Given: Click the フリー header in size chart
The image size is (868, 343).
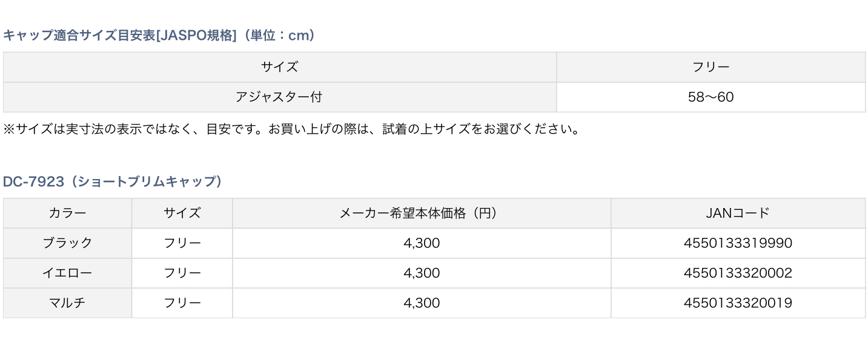Looking at the screenshot, I should pos(711,67).
